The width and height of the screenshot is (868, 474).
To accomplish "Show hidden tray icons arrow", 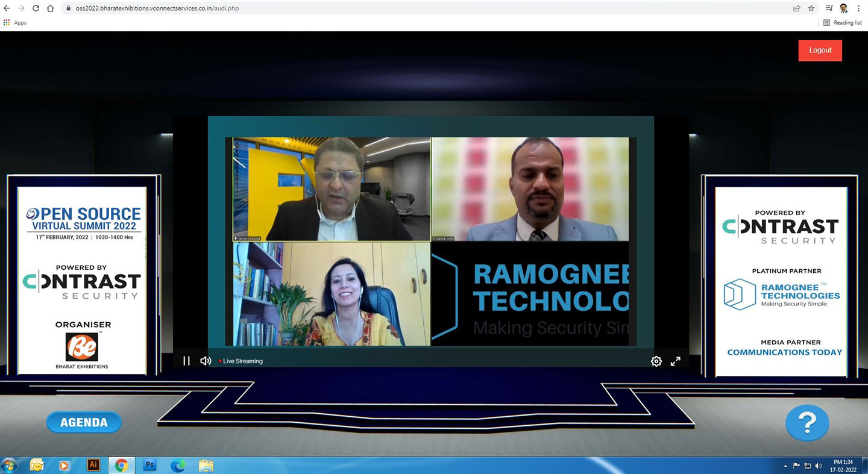I will click(785, 466).
